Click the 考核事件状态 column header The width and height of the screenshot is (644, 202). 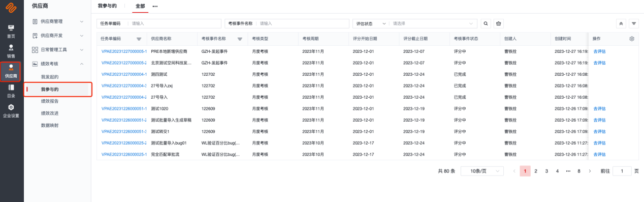tap(466, 39)
